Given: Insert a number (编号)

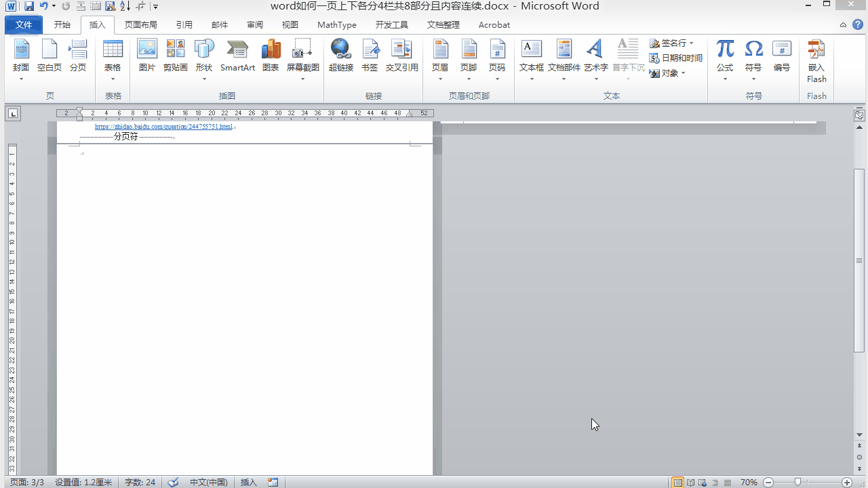Looking at the screenshot, I should (x=782, y=56).
